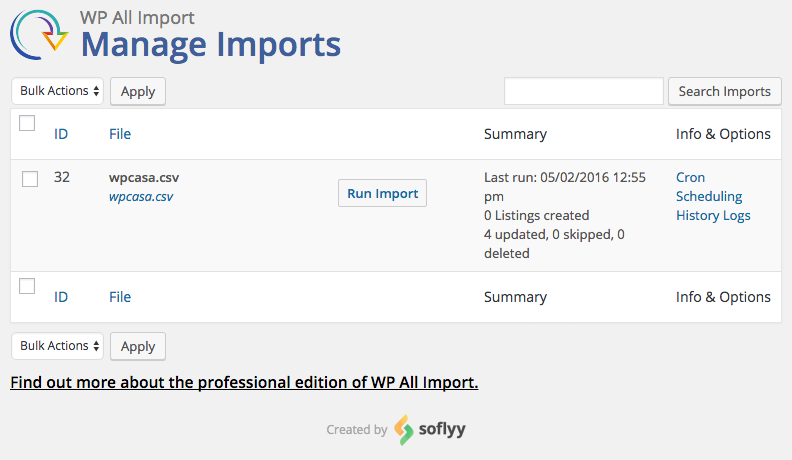Viewport: 792px width, 460px height.
Task: Click the ID column label in the table footer
Action: pos(61,297)
